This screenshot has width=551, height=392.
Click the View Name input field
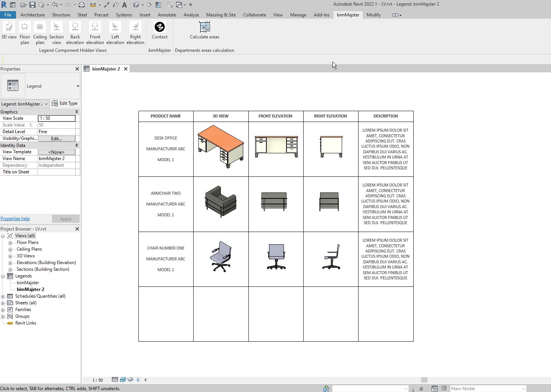click(x=57, y=159)
